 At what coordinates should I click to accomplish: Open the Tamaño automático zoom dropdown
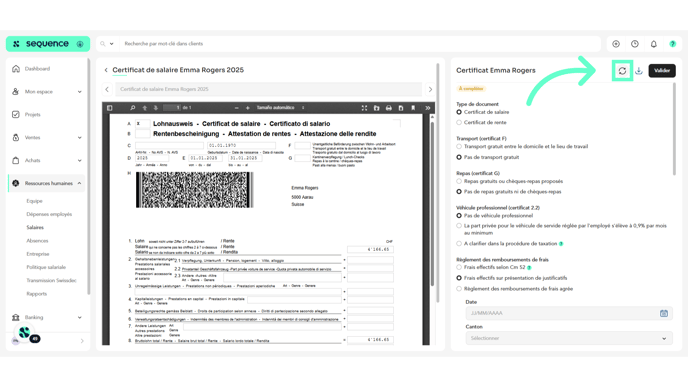tap(281, 108)
